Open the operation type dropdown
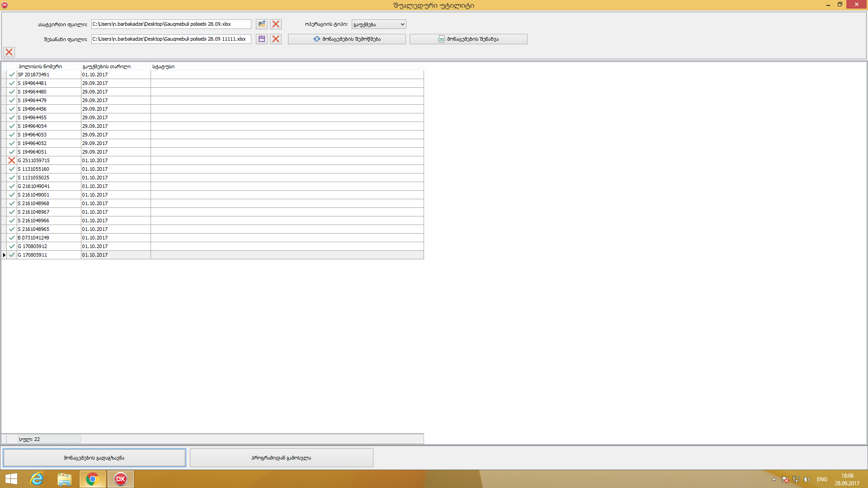 tap(402, 24)
